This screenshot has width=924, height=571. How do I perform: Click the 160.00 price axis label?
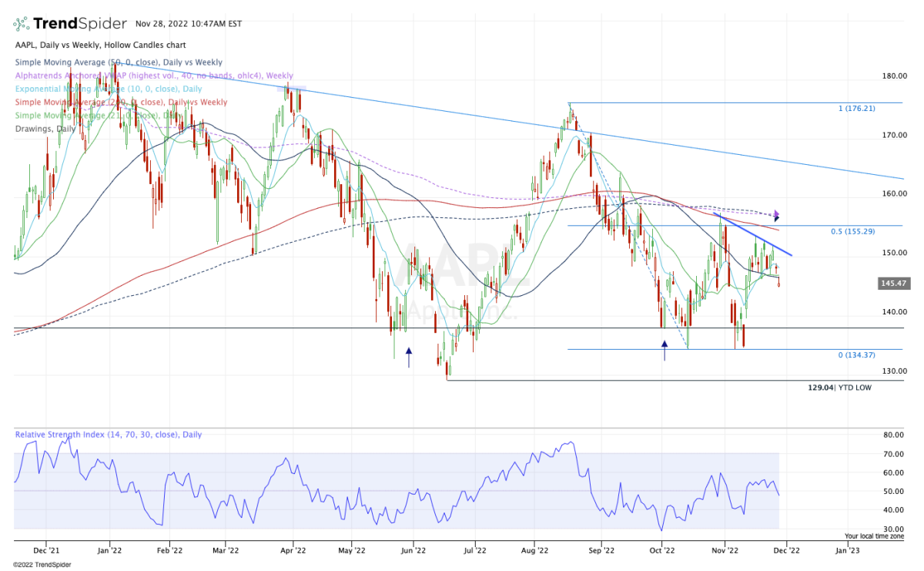(896, 194)
